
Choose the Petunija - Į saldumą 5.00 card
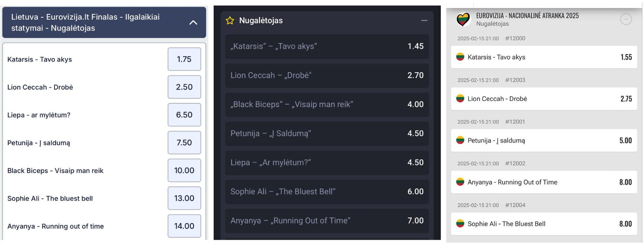(544, 140)
